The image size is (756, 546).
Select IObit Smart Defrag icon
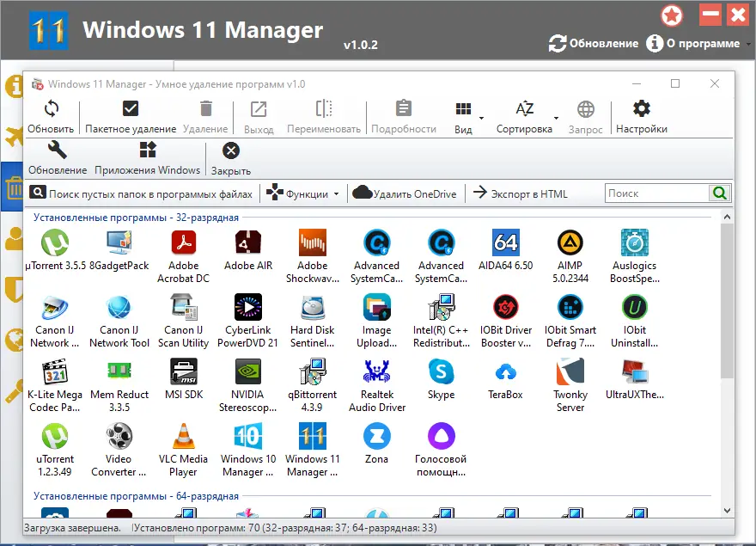point(570,307)
